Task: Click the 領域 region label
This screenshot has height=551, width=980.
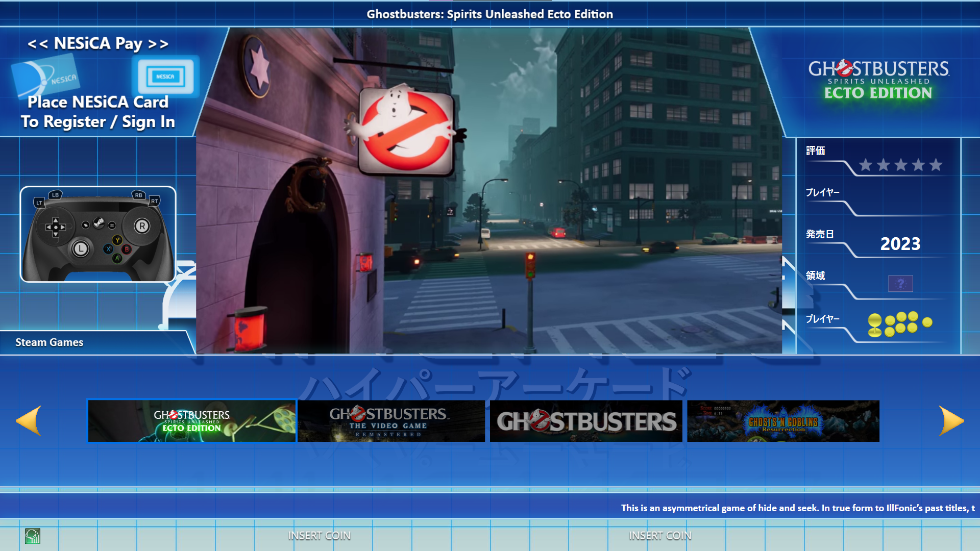Action: [816, 276]
